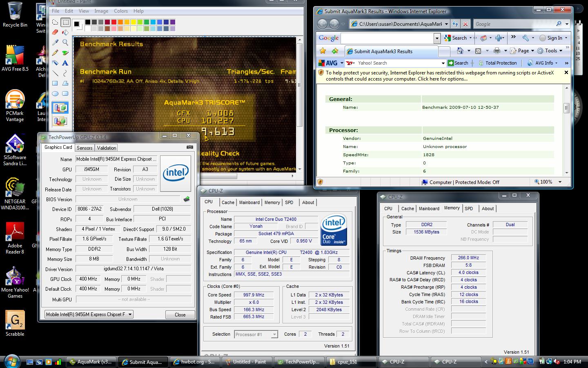Open the CPU-Z Processor #1 selection dropdown
Screen dimensions: 588x368
click(274, 334)
